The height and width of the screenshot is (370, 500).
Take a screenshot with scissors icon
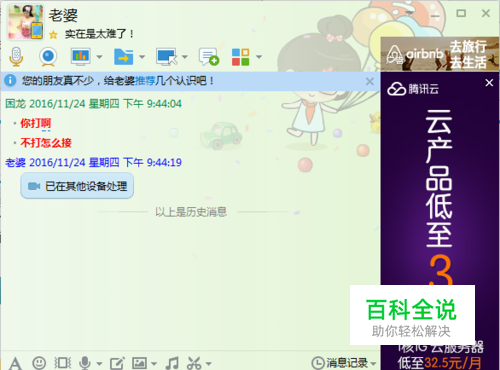point(194,363)
